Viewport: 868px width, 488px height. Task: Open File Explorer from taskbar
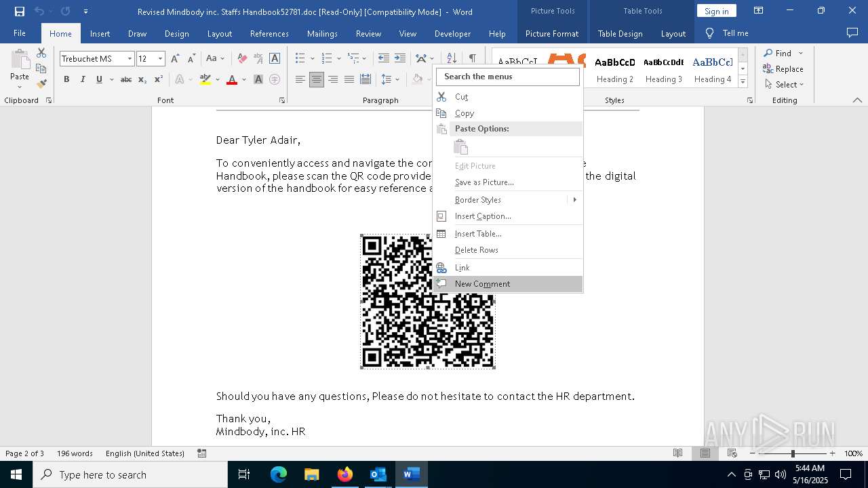click(x=311, y=474)
